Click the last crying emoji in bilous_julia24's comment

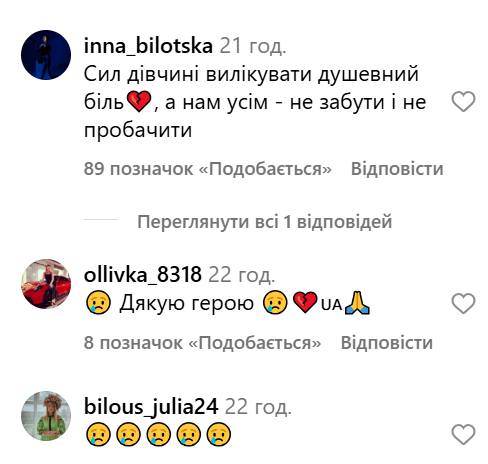pos(219,434)
